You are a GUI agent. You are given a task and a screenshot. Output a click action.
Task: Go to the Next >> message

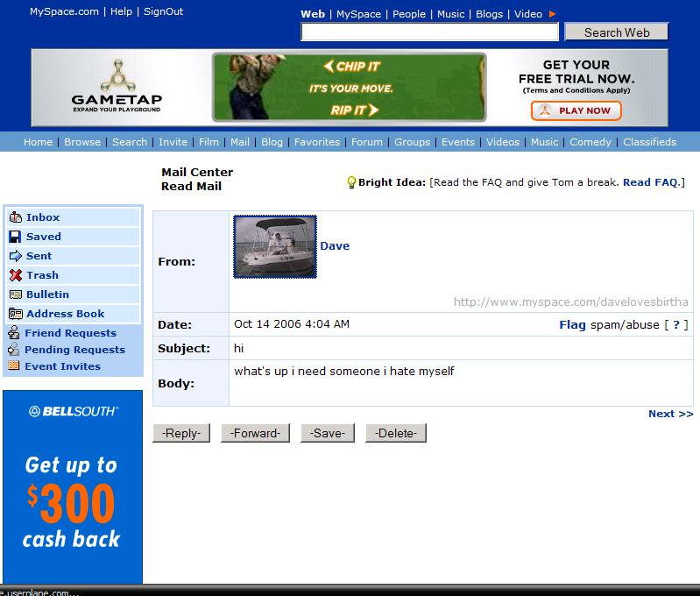coord(670,414)
